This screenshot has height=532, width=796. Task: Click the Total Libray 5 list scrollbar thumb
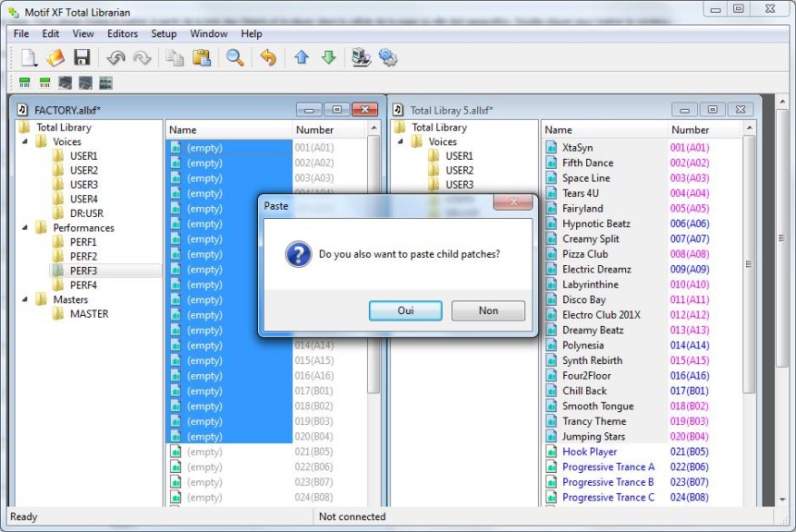pyautogui.click(x=749, y=263)
